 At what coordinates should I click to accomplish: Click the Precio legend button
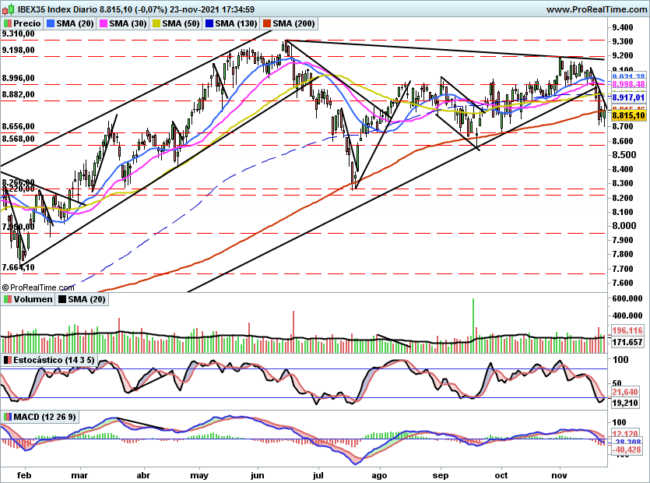[22, 24]
